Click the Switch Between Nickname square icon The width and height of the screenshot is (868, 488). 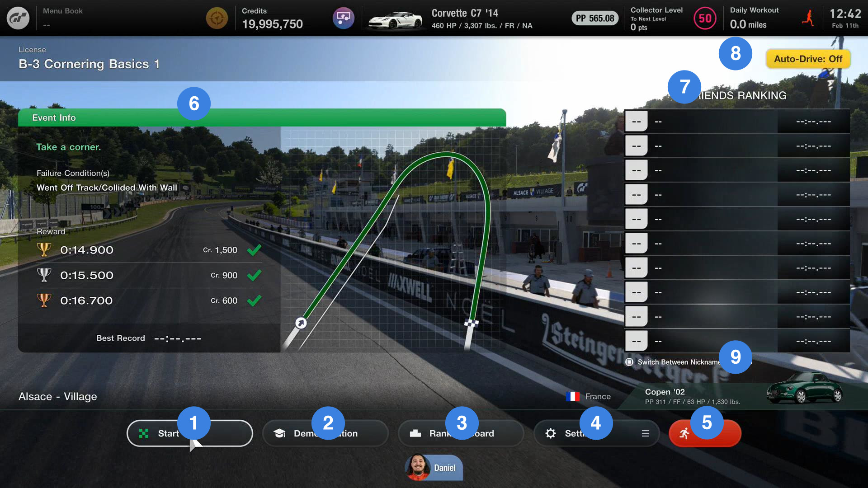pyautogui.click(x=629, y=362)
